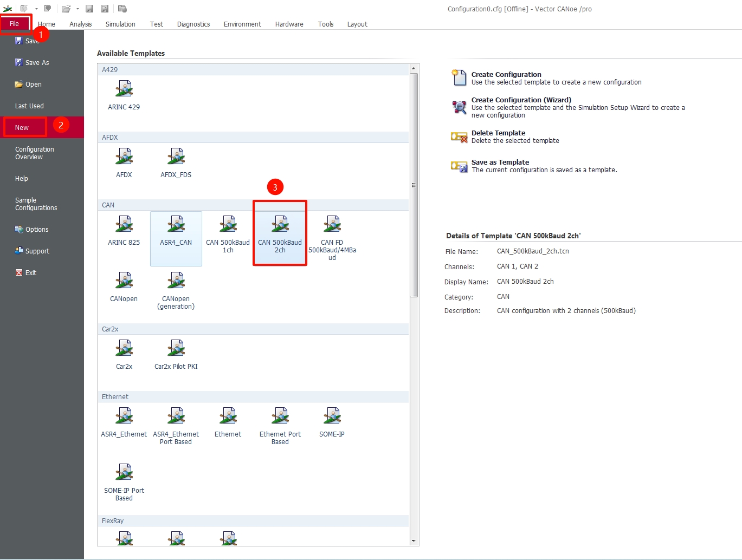The image size is (742, 560).
Task: Click Options in the File sidebar
Action: 37,230
